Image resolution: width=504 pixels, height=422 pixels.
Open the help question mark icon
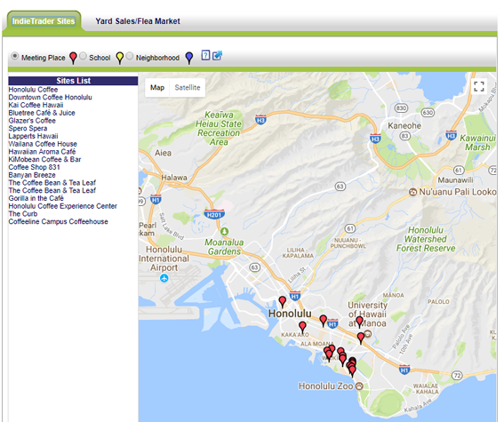point(205,55)
